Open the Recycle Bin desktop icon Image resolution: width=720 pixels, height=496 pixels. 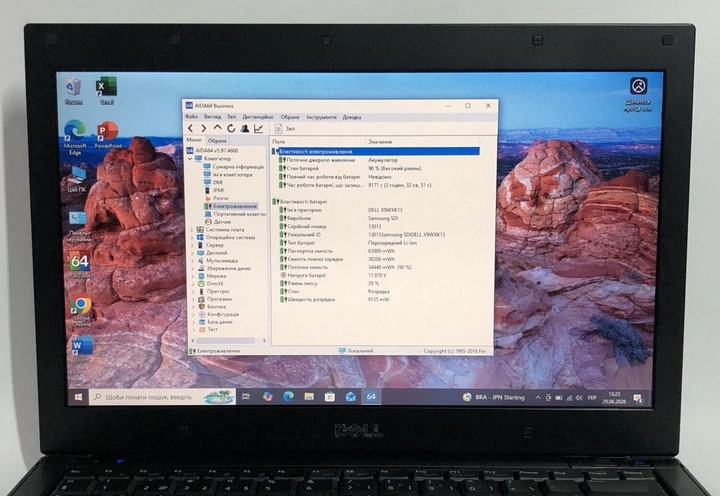73,91
